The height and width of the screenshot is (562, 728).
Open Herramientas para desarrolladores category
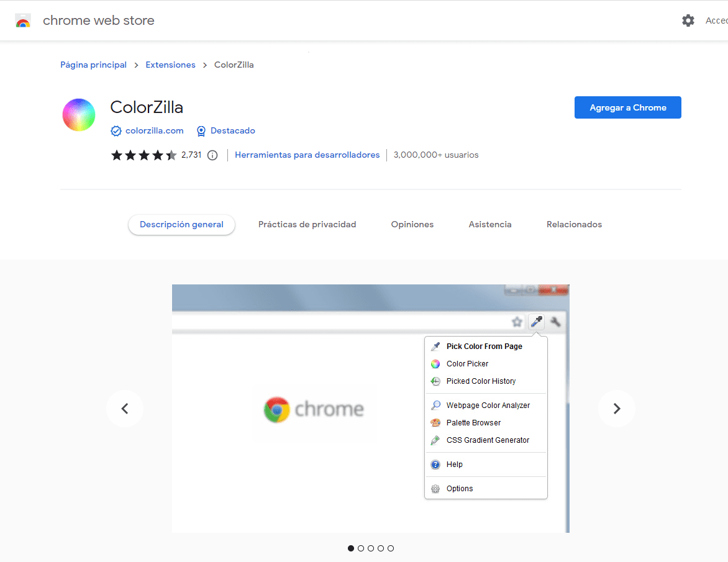pyautogui.click(x=307, y=155)
